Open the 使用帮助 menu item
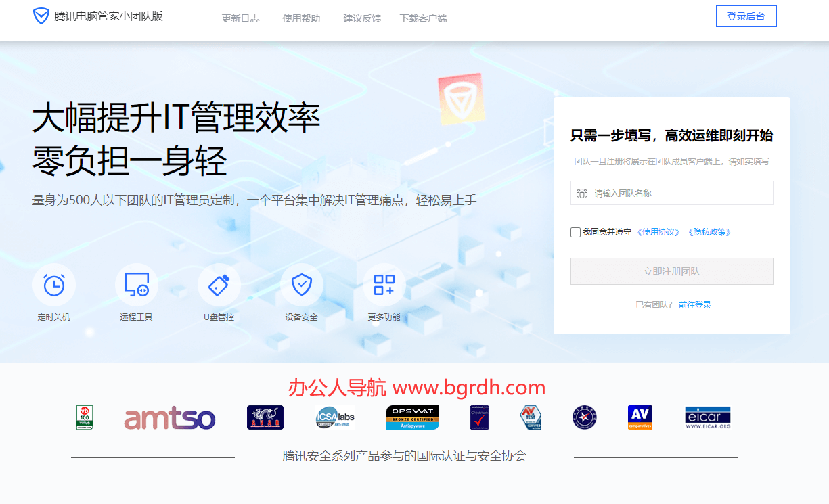The height and width of the screenshot is (504, 829). click(301, 18)
